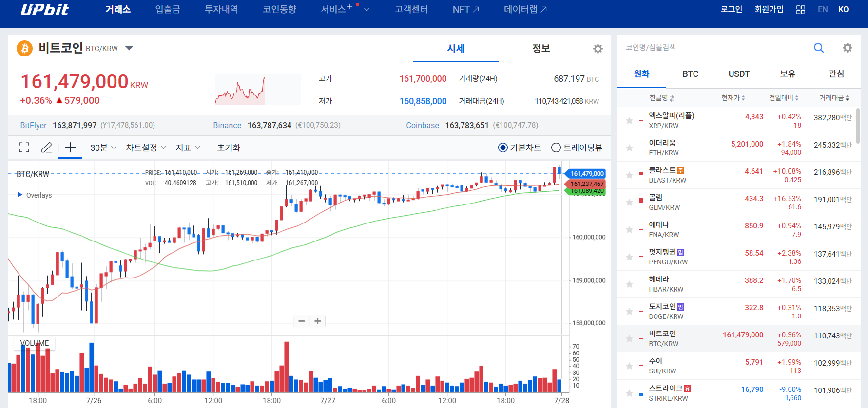Click the coin list vertical scrollbar
Screen dimensions: 868x408
tap(858, 126)
